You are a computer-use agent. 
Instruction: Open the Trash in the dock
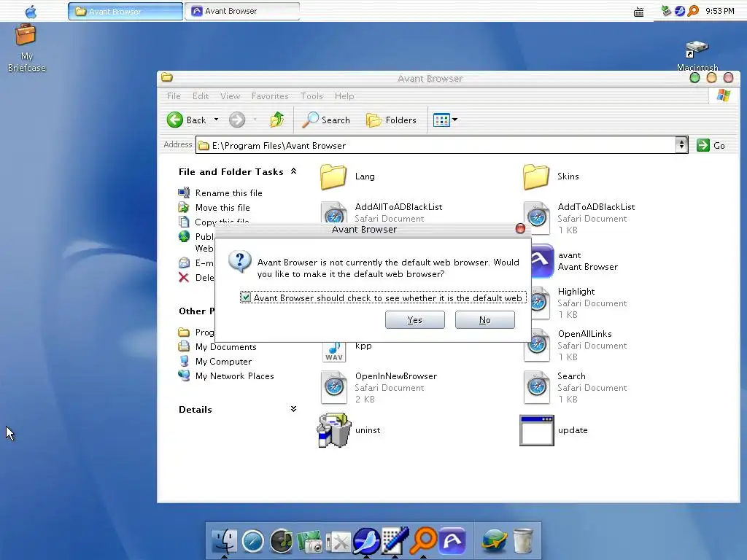pos(523,542)
